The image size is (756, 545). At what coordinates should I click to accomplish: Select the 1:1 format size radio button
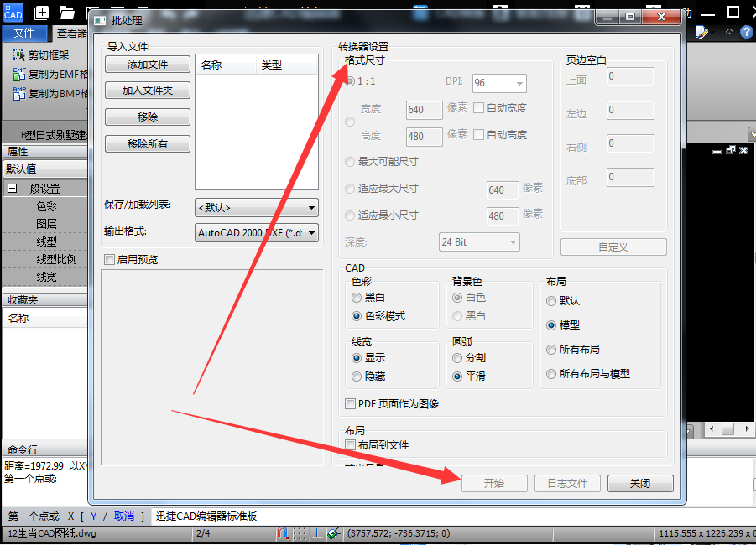(350, 81)
